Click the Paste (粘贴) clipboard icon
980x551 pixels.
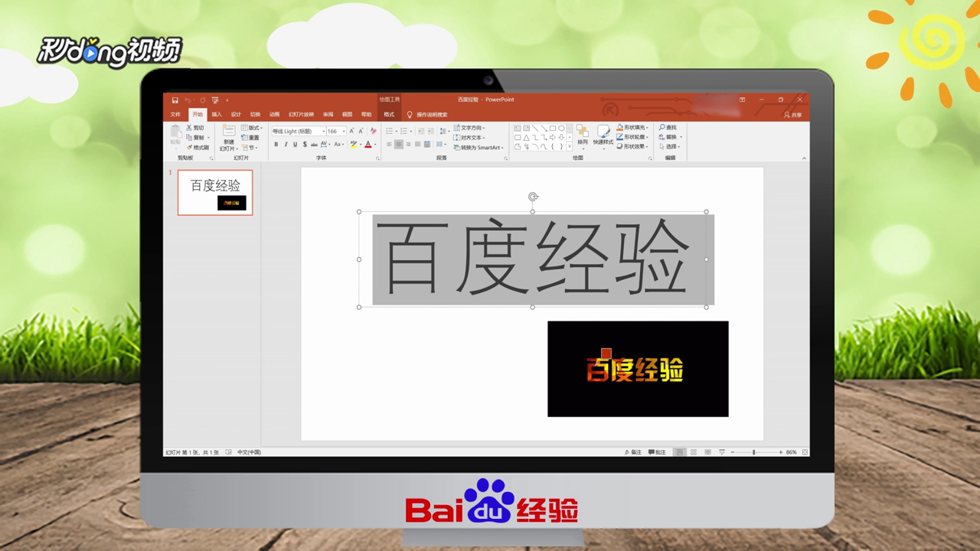click(x=175, y=132)
